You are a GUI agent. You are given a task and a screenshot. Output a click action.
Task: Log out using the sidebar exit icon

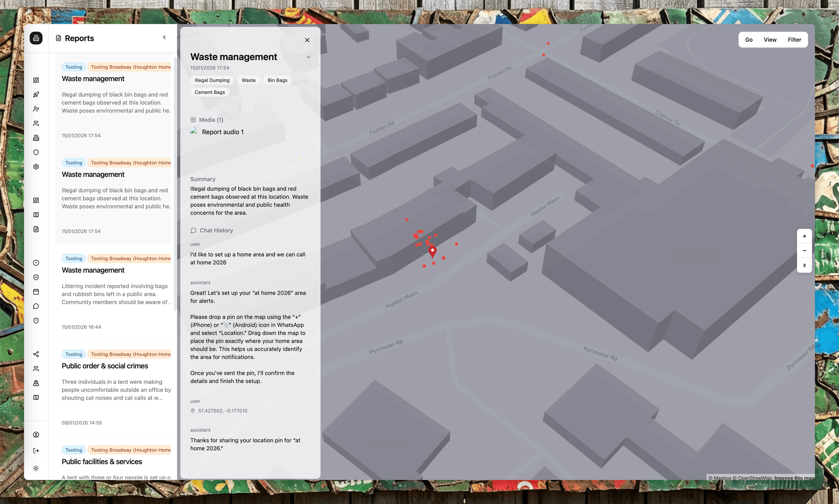coord(36,451)
